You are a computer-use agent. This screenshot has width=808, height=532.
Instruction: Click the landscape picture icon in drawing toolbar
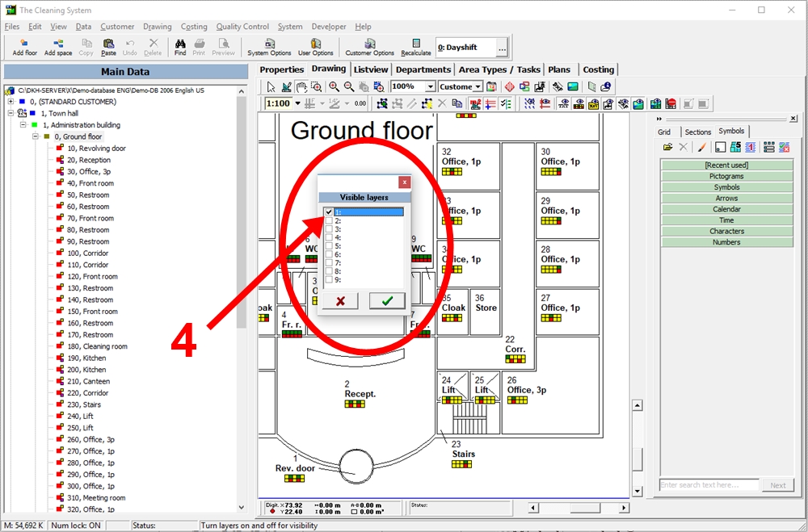click(x=573, y=86)
